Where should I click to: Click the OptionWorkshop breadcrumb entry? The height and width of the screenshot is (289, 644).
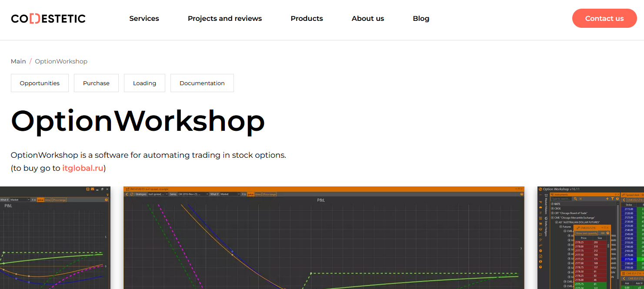pyautogui.click(x=61, y=61)
